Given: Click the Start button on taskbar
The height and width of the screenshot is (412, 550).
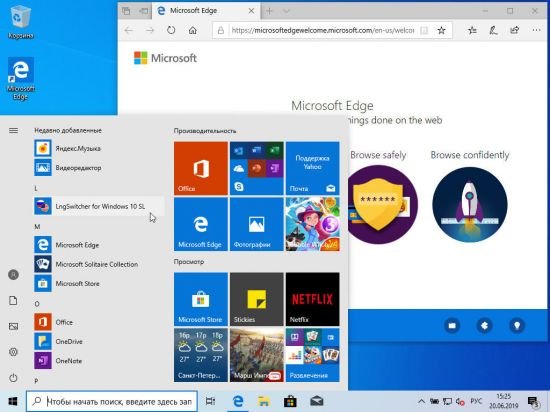Looking at the screenshot, I should [13, 401].
